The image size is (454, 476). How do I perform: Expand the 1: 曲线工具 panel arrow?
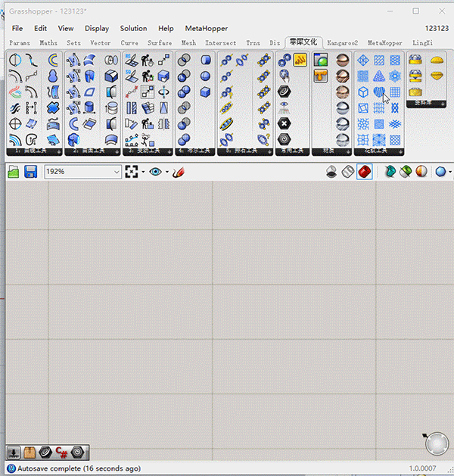click(59, 152)
